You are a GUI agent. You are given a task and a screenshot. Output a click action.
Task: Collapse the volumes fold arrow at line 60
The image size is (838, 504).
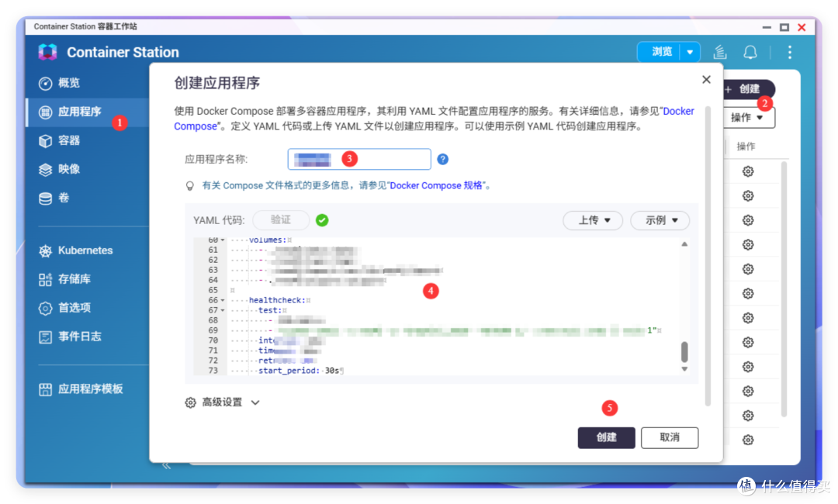coord(223,240)
